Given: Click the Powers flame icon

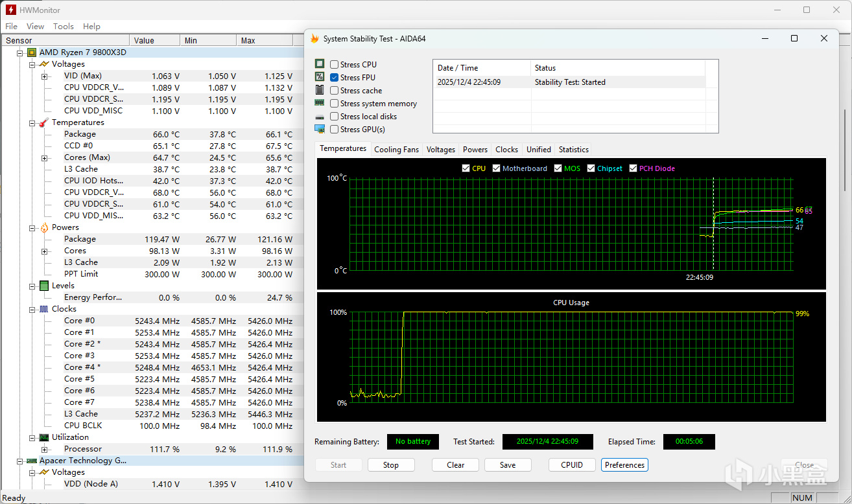Looking at the screenshot, I should (43, 227).
